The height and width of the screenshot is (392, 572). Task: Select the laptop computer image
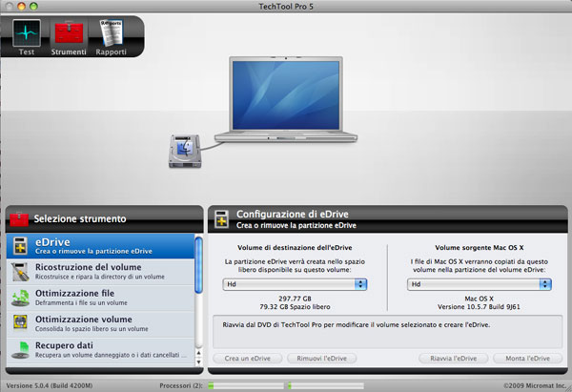point(286,99)
